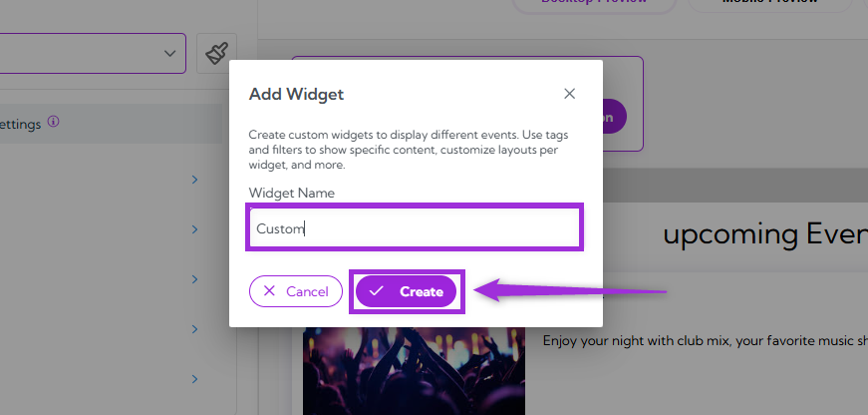Click the info icon beside Settings
Image resolution: width=868 pixels, height=415 pixels.
point(53,122)
